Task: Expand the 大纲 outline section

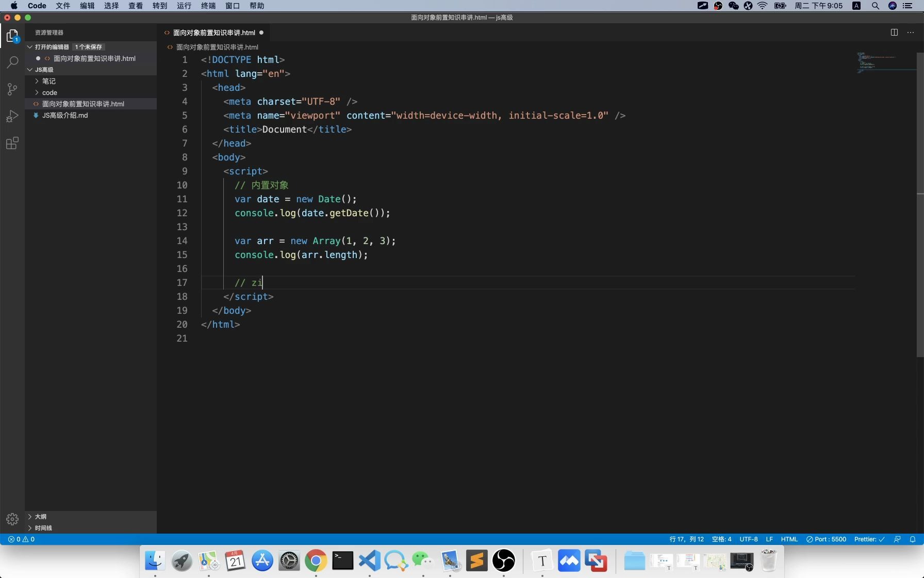Action: click(30, 517)
